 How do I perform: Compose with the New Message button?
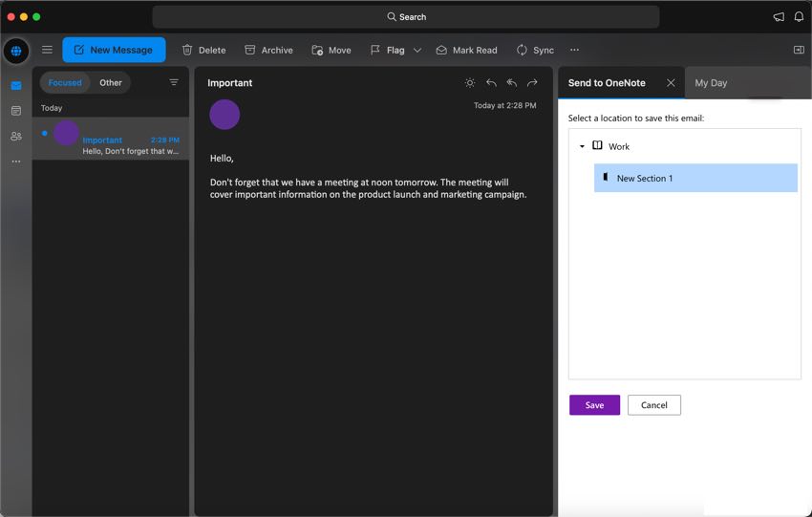point(114,50)
